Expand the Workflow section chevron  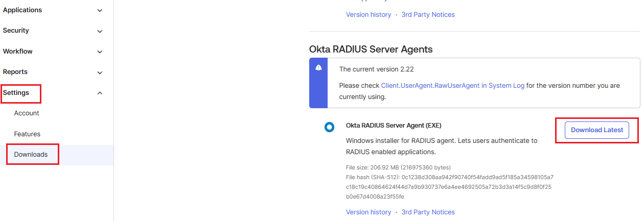[100, 52]
